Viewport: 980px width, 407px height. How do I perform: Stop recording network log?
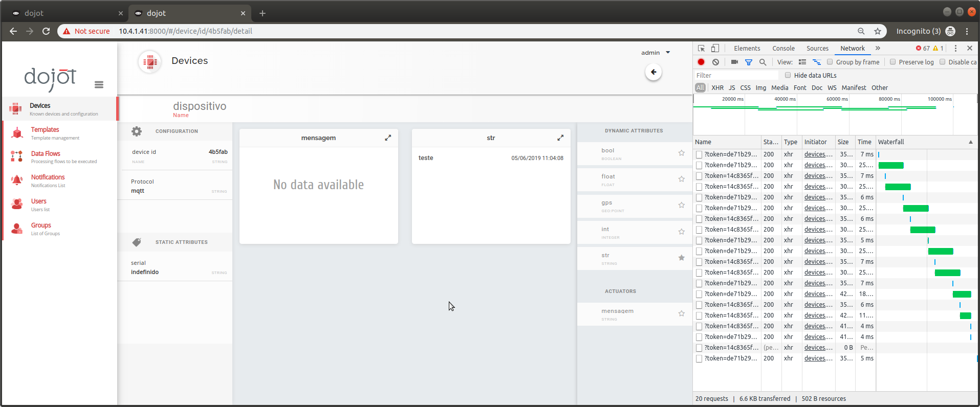[x=701, y=62]
